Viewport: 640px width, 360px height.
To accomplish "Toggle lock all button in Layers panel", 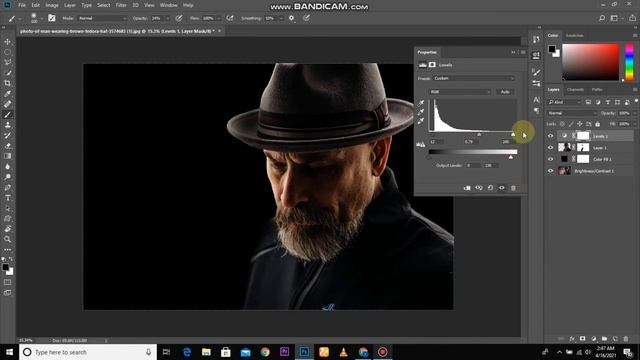I will pos(598,124).
